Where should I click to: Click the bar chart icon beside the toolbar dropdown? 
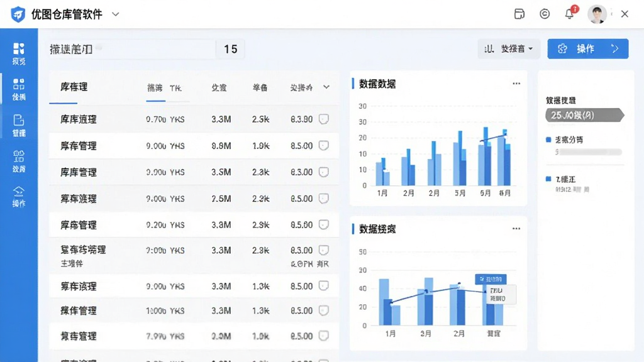[489, 49]
